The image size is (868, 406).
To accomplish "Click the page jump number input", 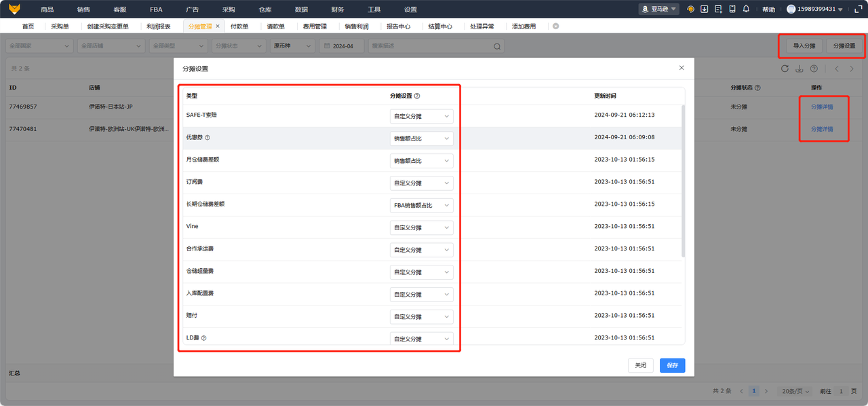I will 842,391.
